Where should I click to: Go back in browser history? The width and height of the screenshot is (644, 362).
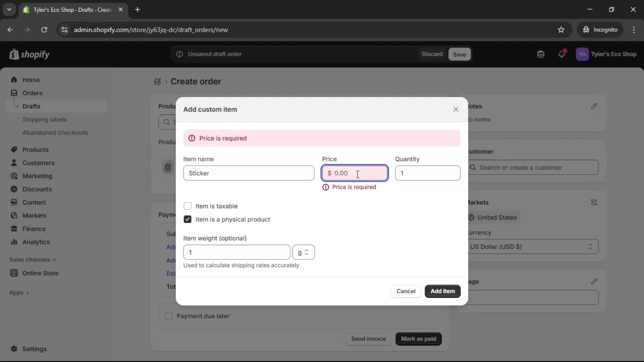10,30
